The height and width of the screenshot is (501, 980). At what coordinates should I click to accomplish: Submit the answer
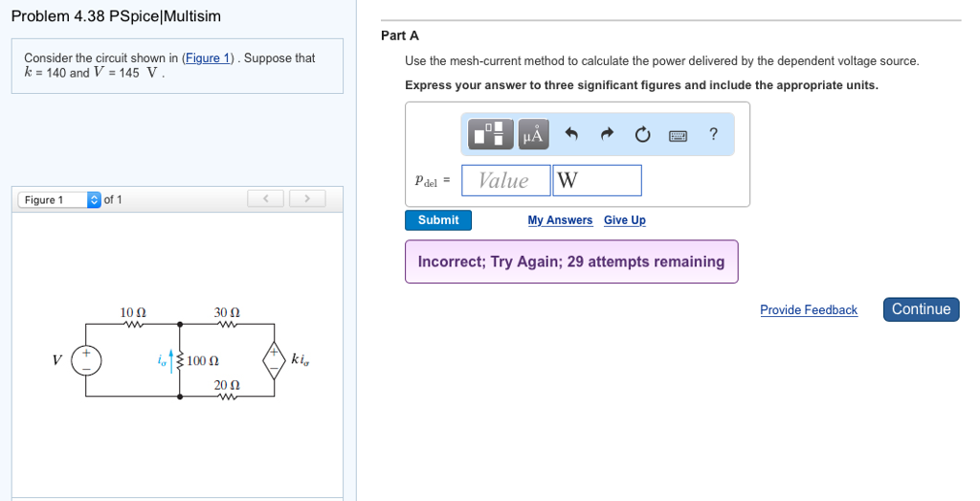tap(438, 220)
